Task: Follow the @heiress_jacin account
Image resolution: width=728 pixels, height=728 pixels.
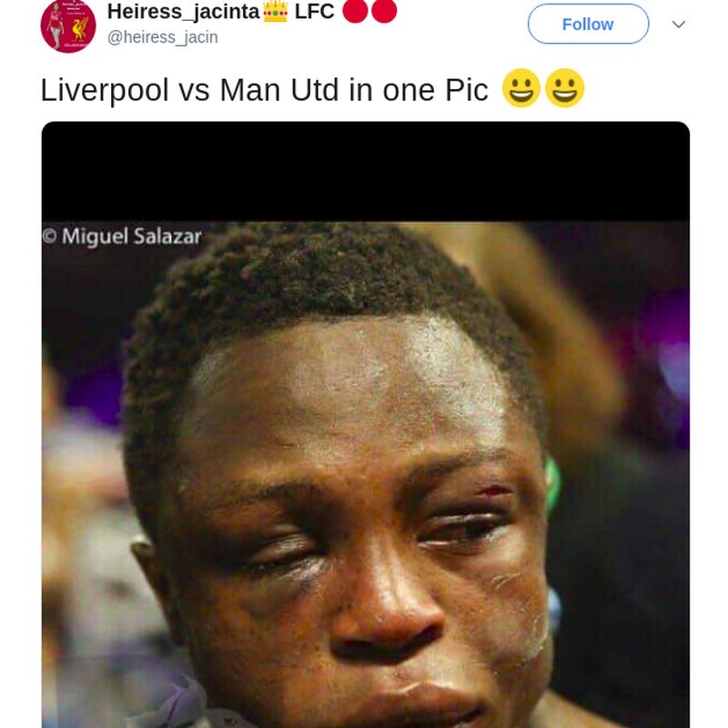Action: pos(588,25)
